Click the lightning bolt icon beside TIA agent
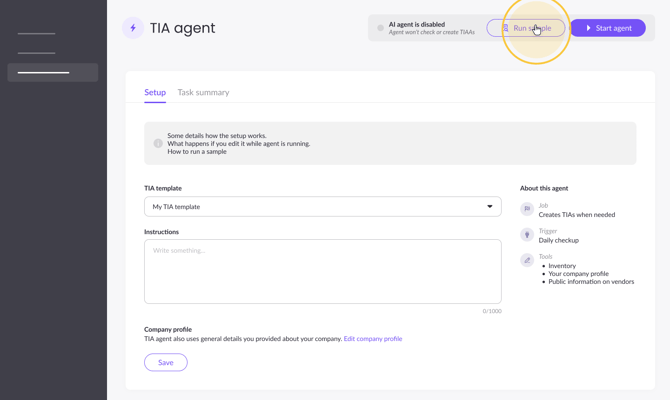The width and height of the screenshot is (670, 400). 133,28
